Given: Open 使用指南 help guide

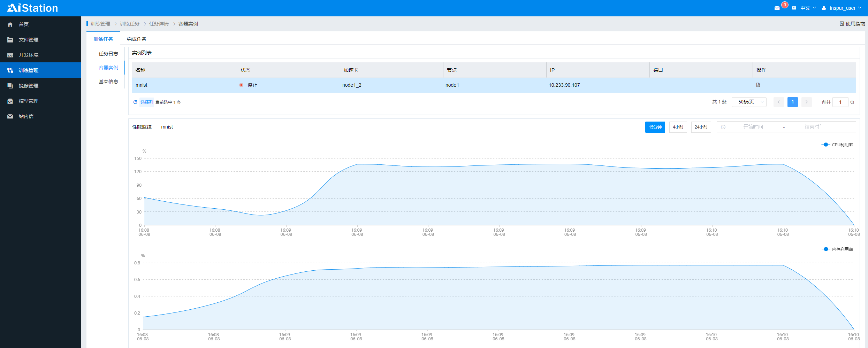Looking at the screenshot, I should (852, 24).
